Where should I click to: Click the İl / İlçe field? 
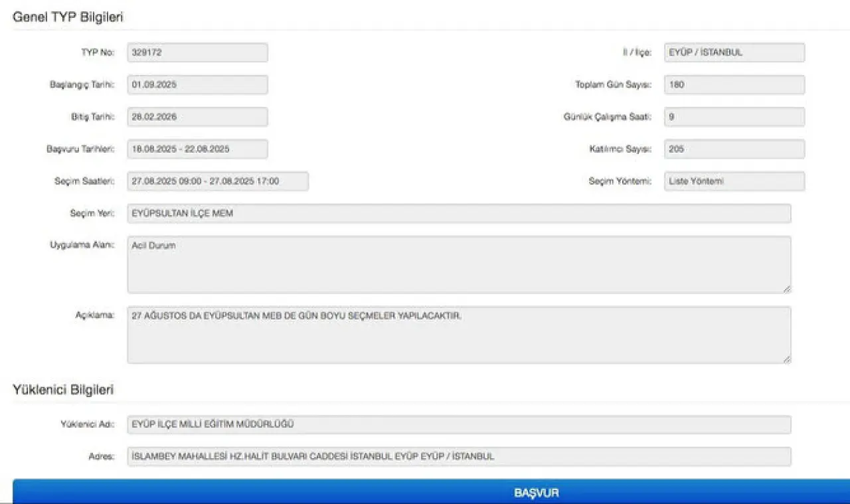734,53
